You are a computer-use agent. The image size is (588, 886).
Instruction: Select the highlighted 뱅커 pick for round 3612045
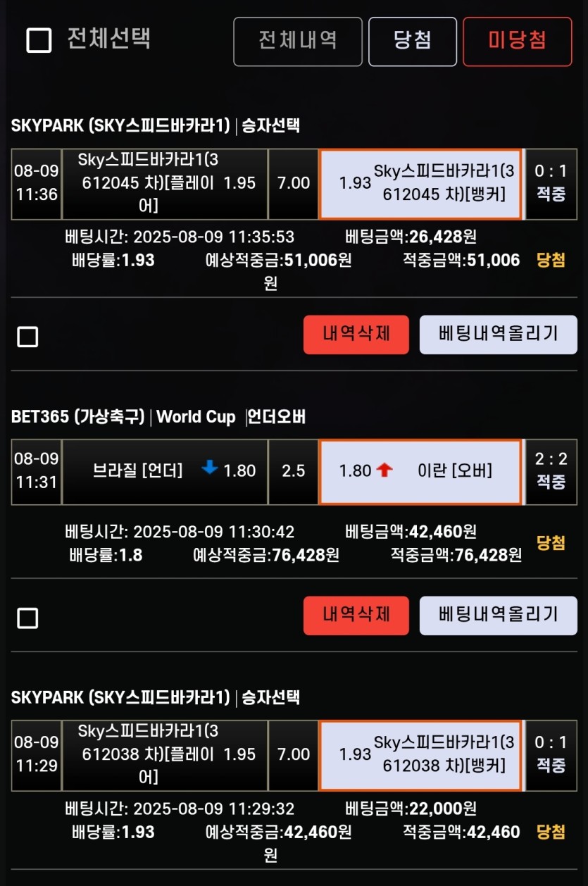click(x=420, y=183)
